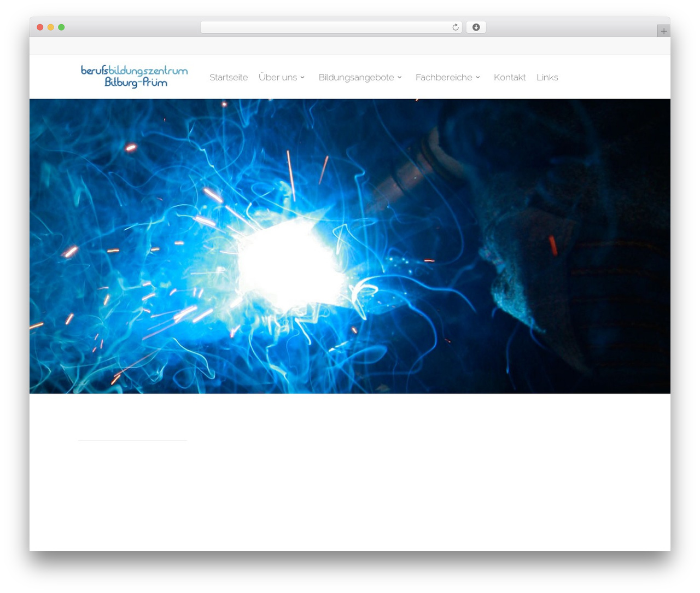Expand the Fachbereiche submenu arrow
Image resolution: width=700 pixels, height=593 pixels.
click(478, 78)
